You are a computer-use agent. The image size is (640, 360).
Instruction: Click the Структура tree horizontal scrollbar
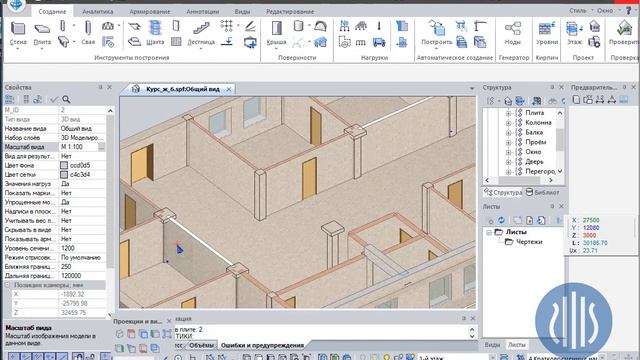(x=519, y=180)
